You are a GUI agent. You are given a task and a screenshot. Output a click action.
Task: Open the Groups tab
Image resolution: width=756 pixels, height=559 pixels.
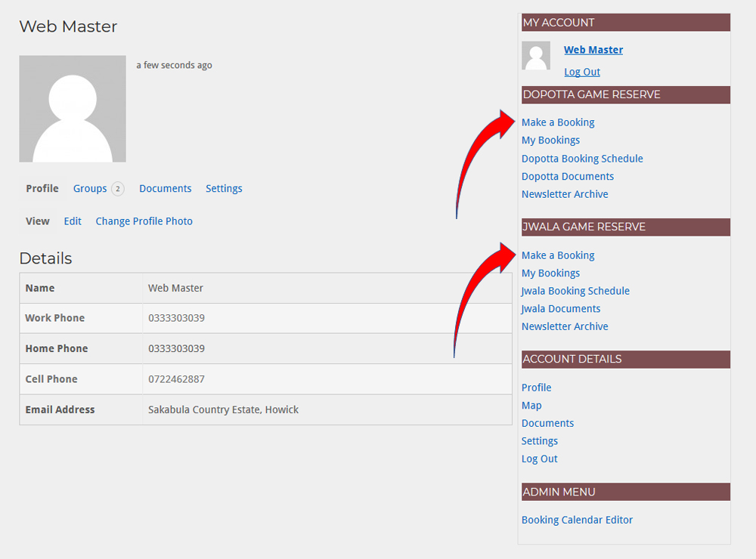pyautogui.click(x=90, y=189)
